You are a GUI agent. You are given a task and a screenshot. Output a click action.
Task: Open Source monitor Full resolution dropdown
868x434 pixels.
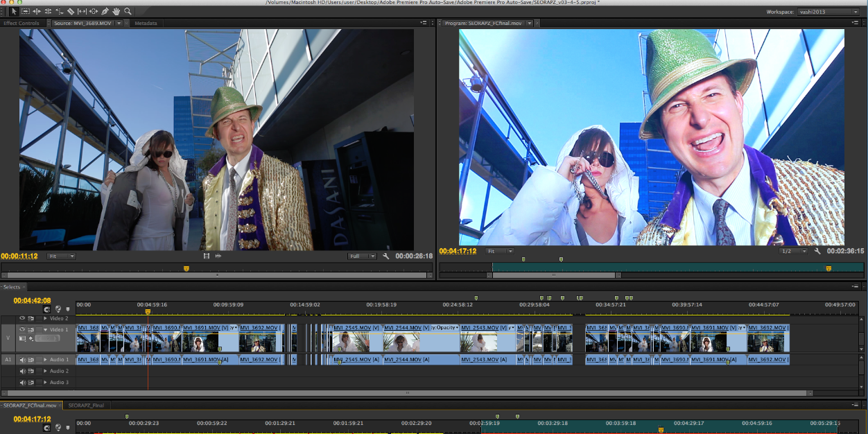[362, 256]
